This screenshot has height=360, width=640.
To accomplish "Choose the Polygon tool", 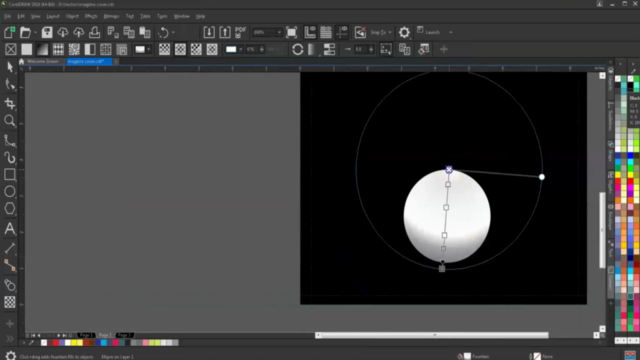I will (10, 209).
